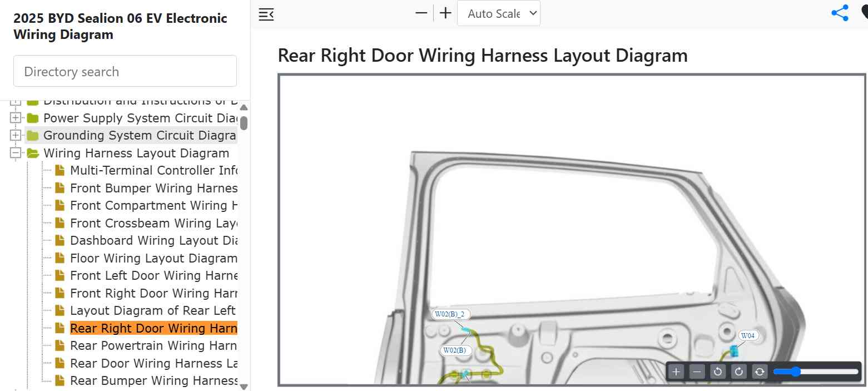The image size is (868, 391).
Task: Rotate diagram counterclockwise
Action: (718, 372)
